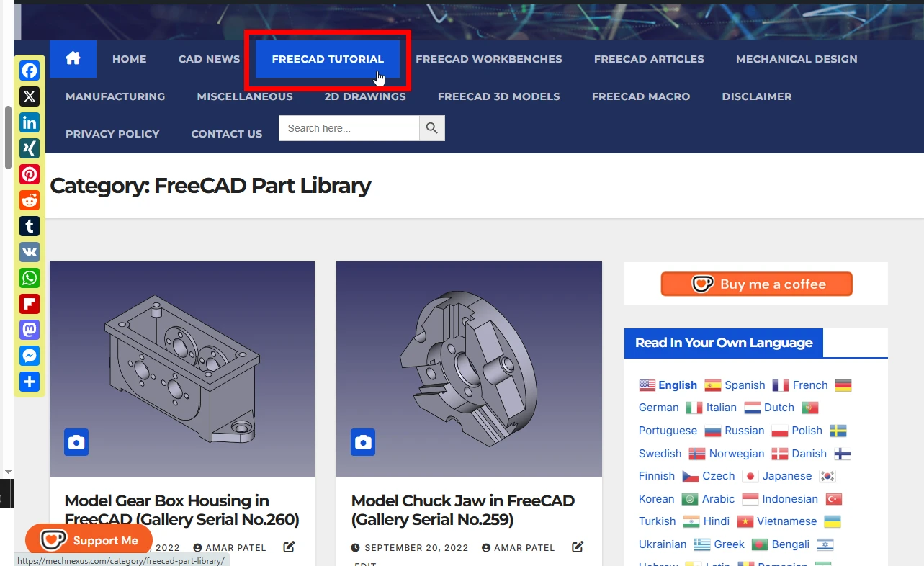Share page via Messenger
Viewport: 924px width, 566px height.
[x=30, y=356]
